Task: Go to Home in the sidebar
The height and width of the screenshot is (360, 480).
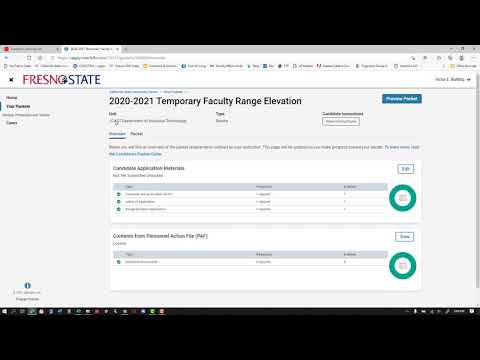Action: point(12,98)
